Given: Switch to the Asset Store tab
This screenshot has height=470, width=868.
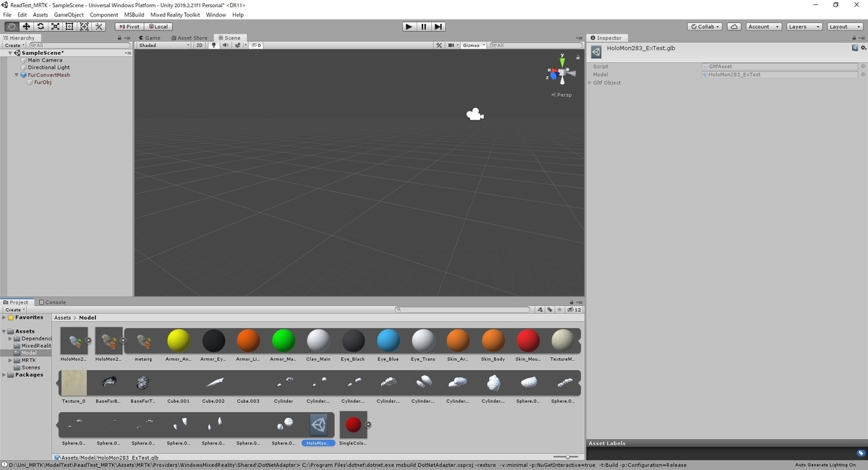Looking at the screenshot, I should (189, 38).
